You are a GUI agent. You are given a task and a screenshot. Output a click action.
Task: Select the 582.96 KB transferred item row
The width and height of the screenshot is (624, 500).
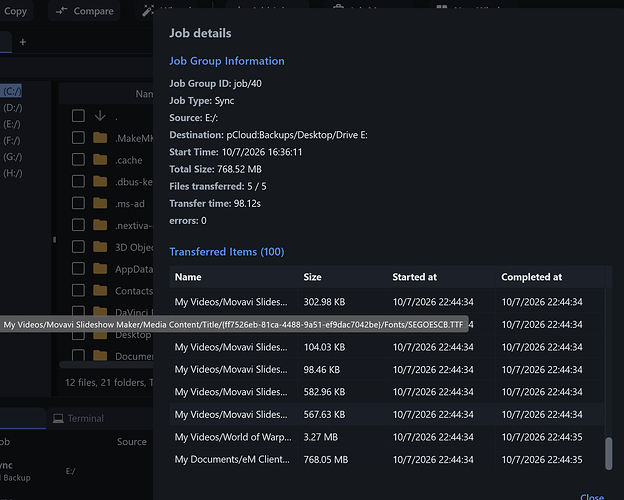point(387,392)
